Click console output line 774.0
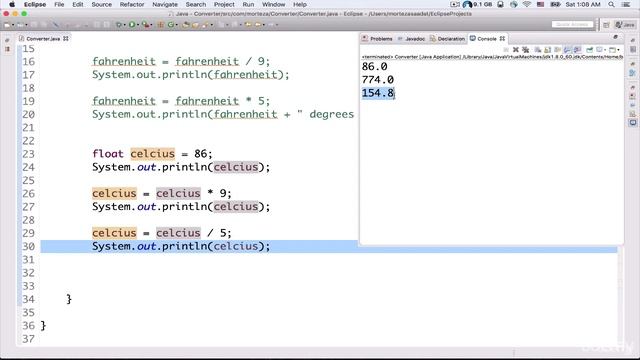The width and height of the screenshot is (640, 360). click(x=378, y=80)
